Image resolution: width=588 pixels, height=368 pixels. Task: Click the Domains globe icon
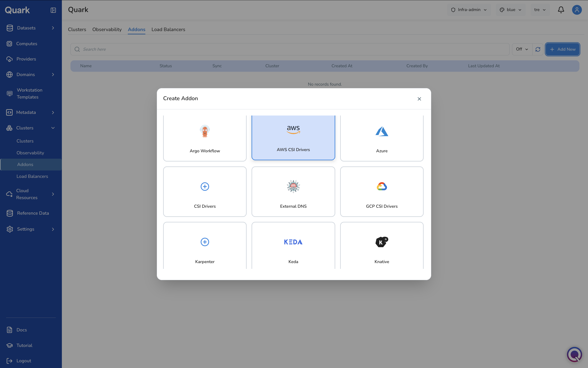coord(9,74)
